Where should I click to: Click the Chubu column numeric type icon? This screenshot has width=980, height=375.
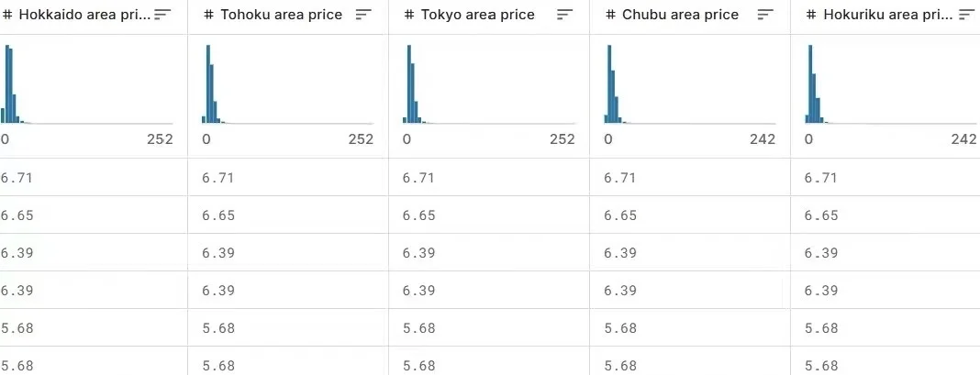point(610,16)
